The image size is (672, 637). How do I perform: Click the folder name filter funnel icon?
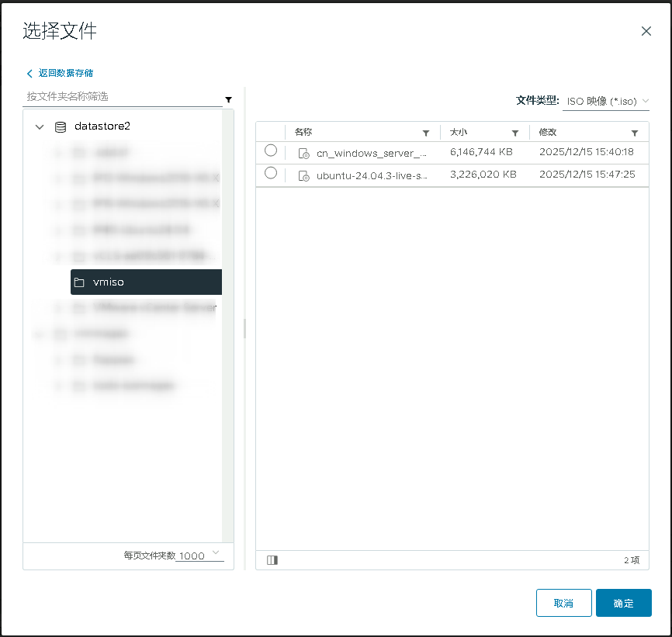(x=228, y=99)
